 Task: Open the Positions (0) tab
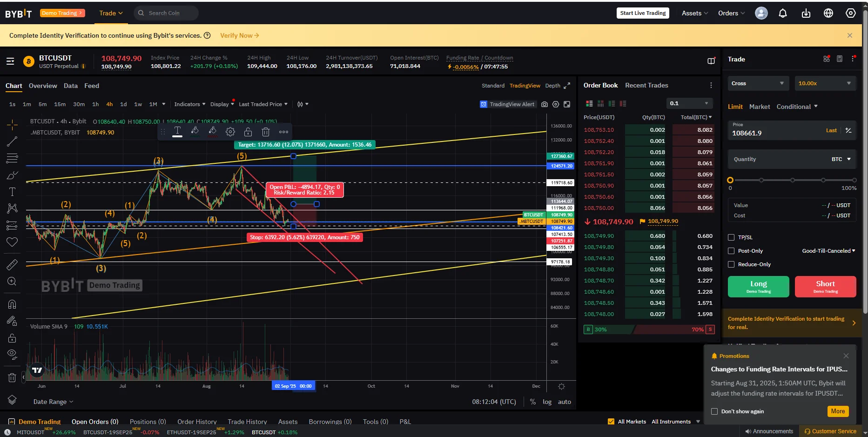148,422
